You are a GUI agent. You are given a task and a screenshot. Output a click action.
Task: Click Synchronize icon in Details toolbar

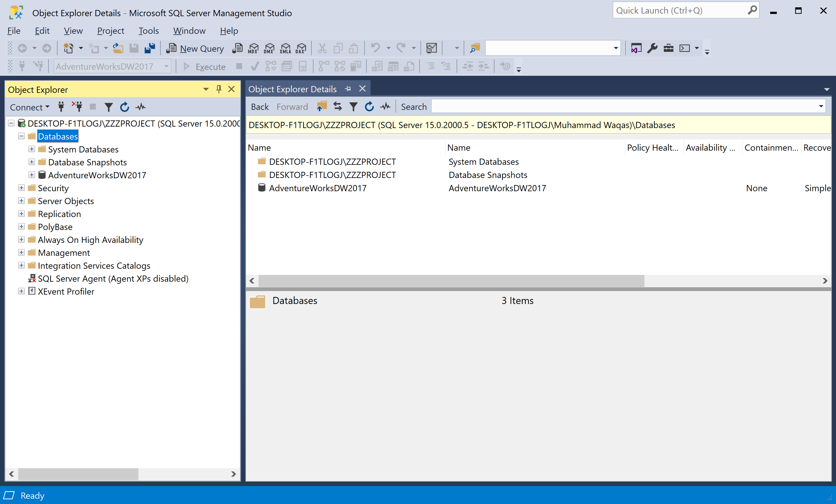(337, 107)
